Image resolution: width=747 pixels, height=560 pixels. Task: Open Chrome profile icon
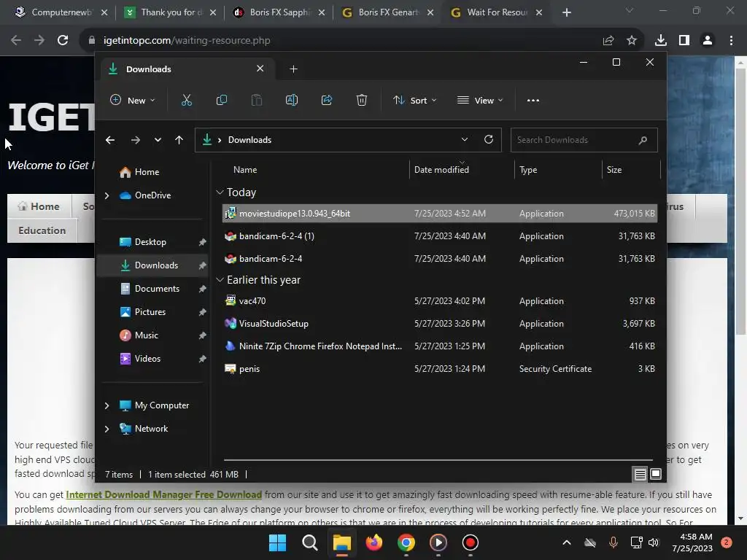click(708, 41)
